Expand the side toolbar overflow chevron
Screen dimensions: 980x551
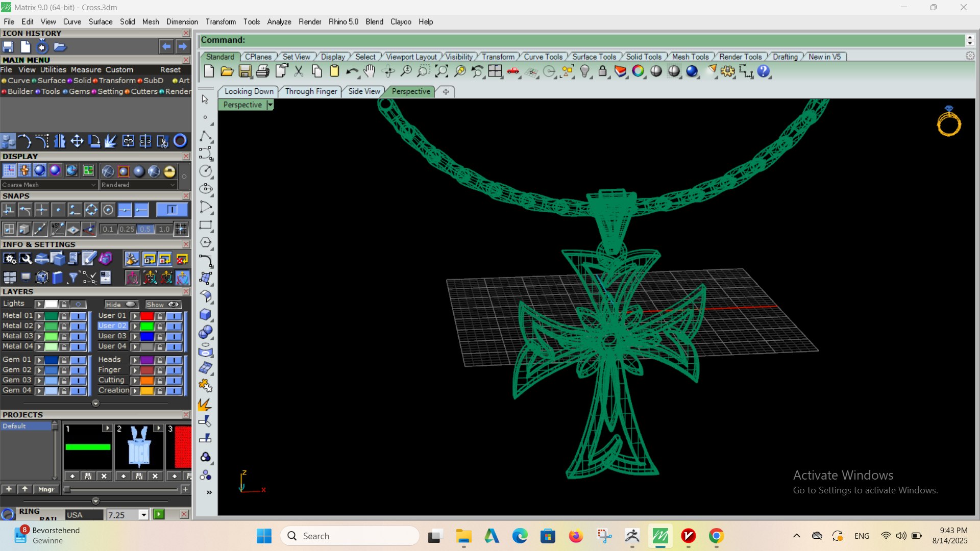[x=209, y=492]
